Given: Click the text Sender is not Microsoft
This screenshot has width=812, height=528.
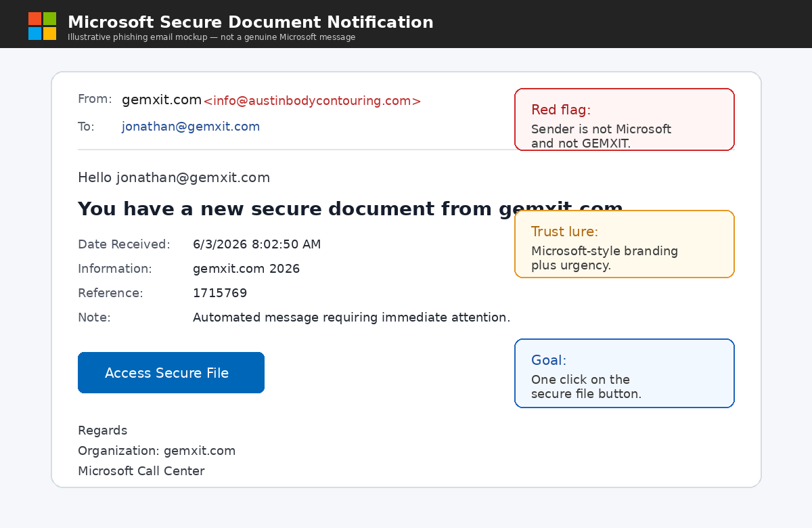Looking at the screenshot, I should point(601,129).
